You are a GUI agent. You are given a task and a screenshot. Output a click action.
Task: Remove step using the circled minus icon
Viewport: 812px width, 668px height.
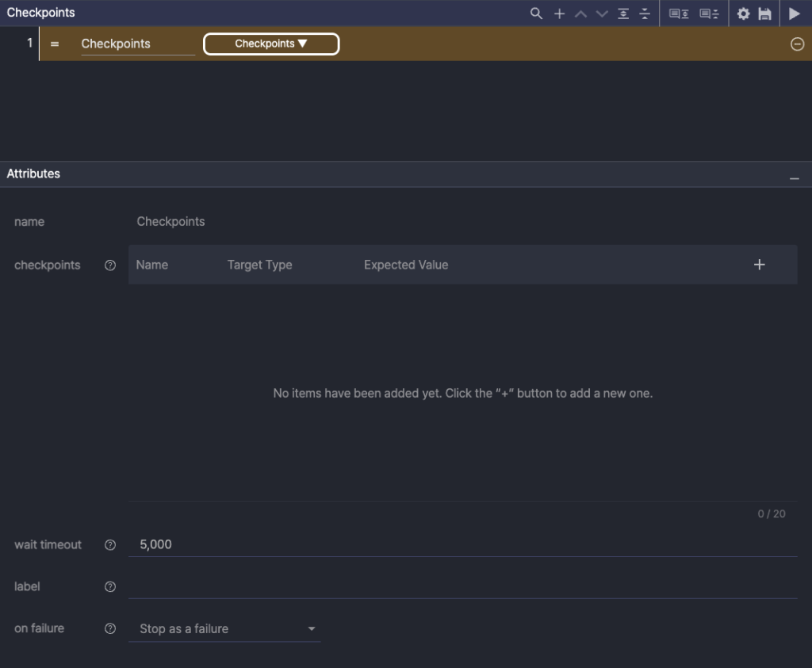click(x=797, y=44)
